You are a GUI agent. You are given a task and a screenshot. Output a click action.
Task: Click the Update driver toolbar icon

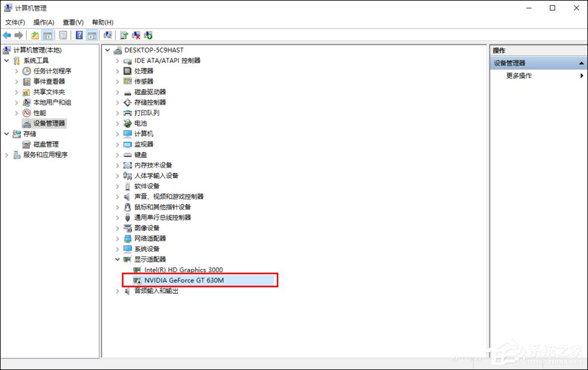124,35
